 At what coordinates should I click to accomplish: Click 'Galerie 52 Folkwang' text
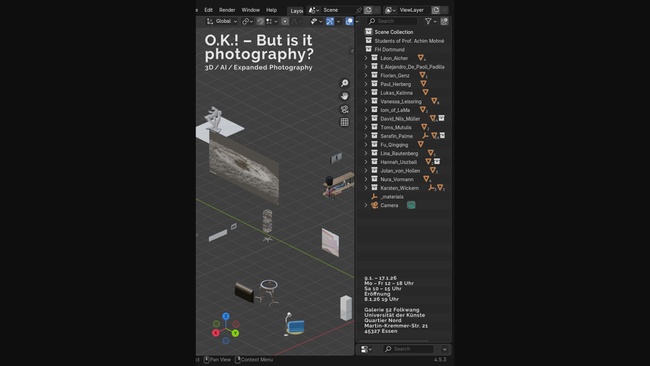pyautogui.click(x=392, y=310)
